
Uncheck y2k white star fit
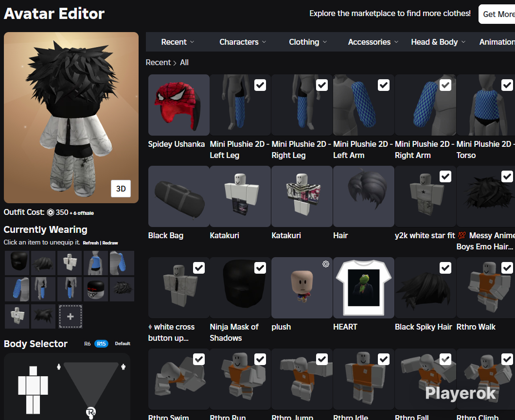pos(445,176)
